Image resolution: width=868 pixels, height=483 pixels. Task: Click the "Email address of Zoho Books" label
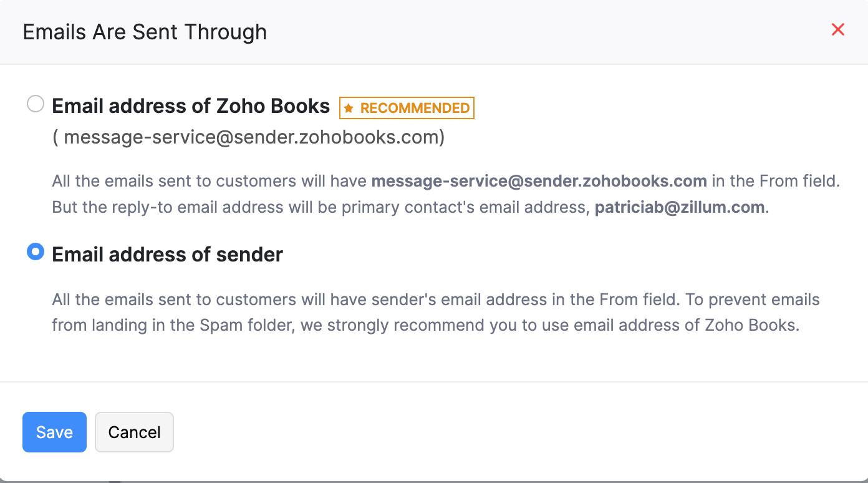(x=190, y=106)
